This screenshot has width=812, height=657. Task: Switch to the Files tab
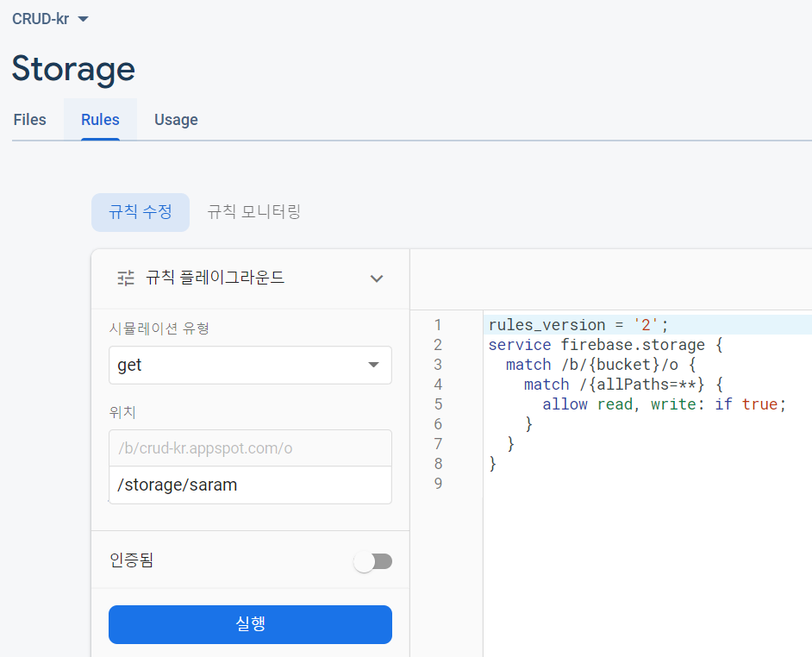coord(29,120)
